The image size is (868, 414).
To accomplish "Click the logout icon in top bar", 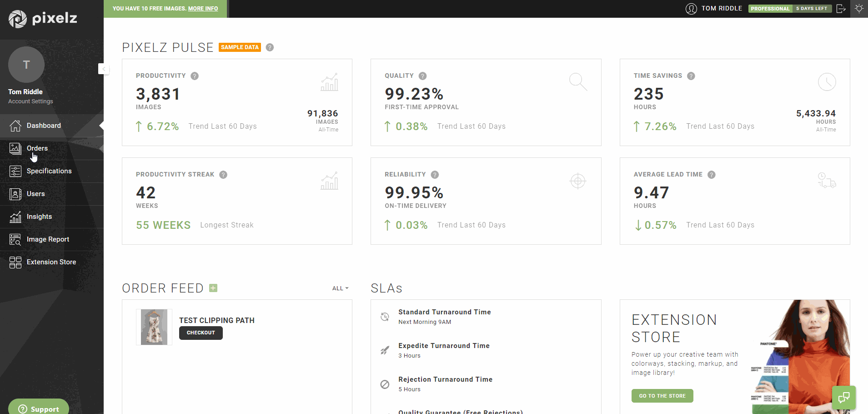I will (841, 9).
